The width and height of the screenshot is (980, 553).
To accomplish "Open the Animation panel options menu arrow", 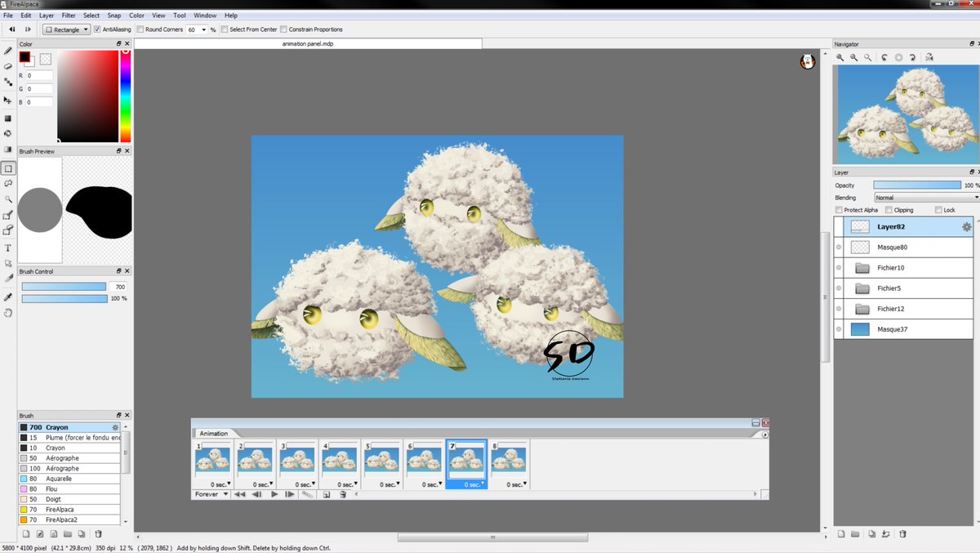I will click(765, 435).
